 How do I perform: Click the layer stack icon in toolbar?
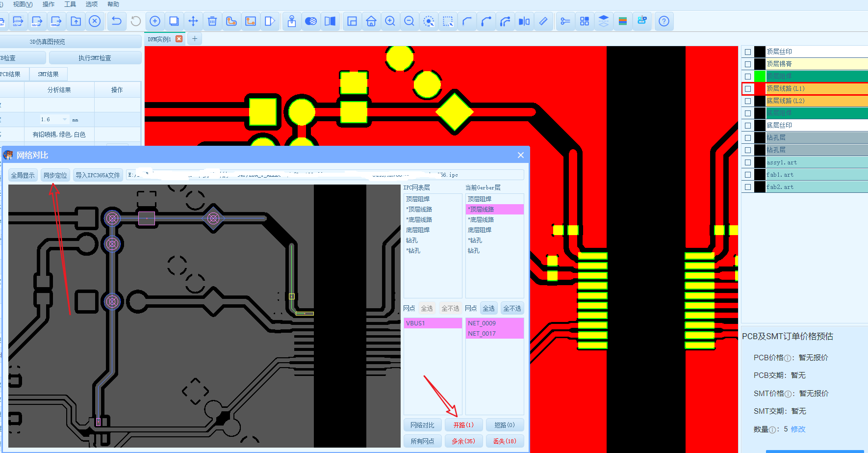pyautogui.click(x=604, y=21)
